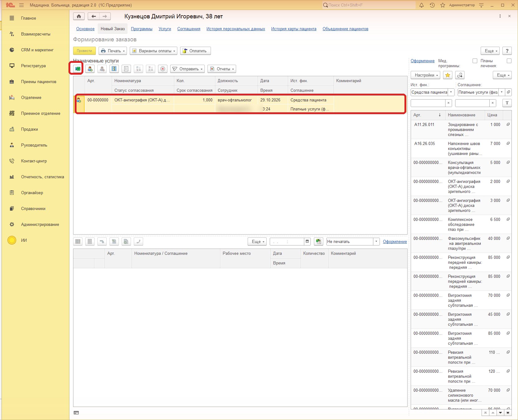The width and height of the screenshot is (518, 420).
Task: Open Регистратура in the sidebar
Action: [33, 66]
